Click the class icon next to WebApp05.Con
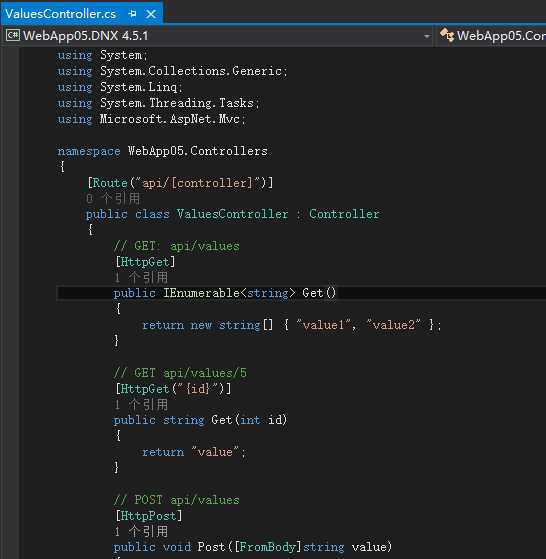 click(x=447, y=35)
